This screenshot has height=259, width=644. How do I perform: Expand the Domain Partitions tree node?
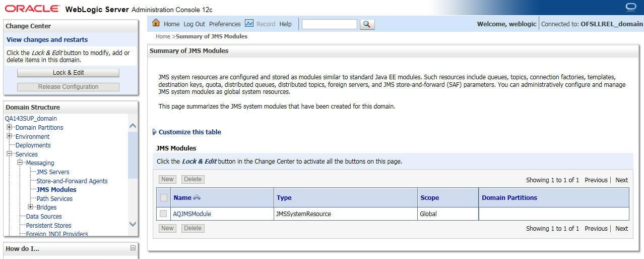(x=9, y=127)
